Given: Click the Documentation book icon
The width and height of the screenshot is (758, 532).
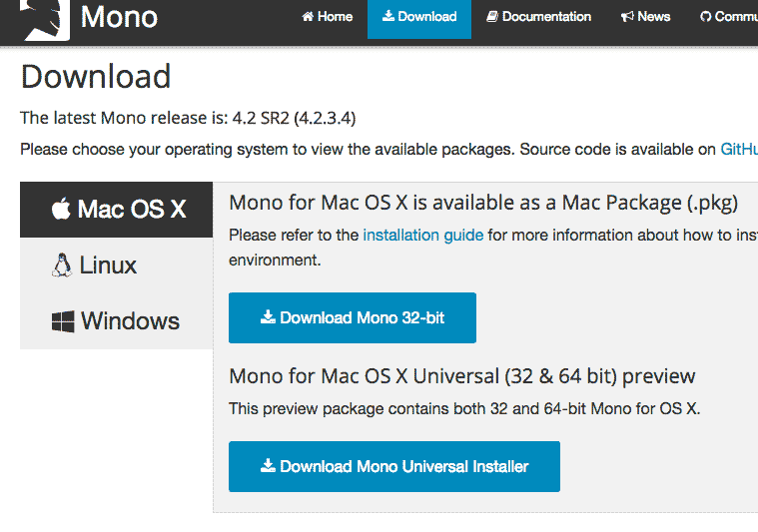Looking at the screenshot, I should pyautogui.click(x=492, y=17).
